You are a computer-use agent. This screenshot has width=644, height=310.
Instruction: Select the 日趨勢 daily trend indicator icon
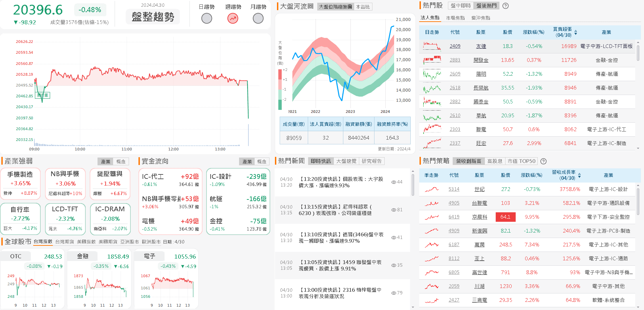click(x=207, y=18)
